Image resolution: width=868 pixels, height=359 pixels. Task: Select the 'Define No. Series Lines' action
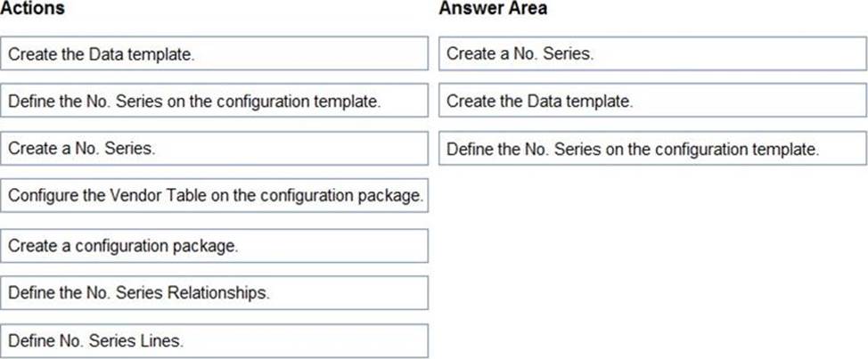pyautogui.click(x=215, y=340)
